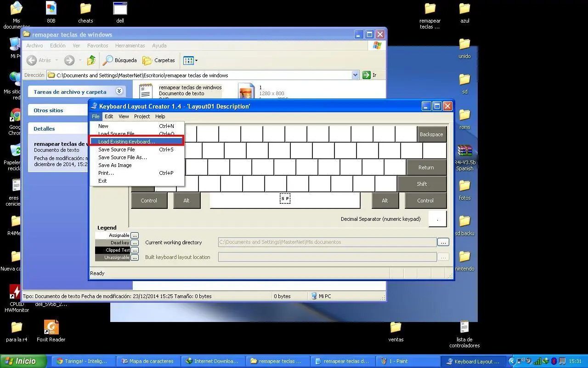The width and height of the screenshot is (588, 368).
Task: Click ellipsis button beside Clipped Text legend
Action: point(135,250)
